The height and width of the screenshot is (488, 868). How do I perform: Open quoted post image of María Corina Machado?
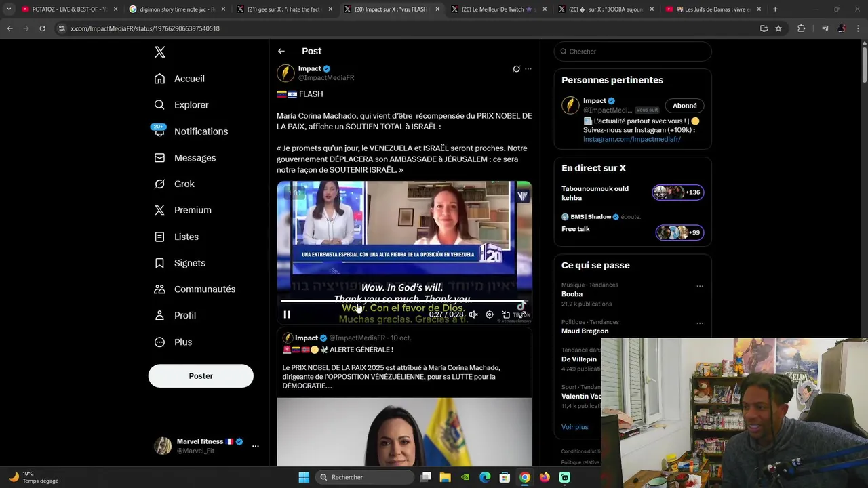click(404, 432)
